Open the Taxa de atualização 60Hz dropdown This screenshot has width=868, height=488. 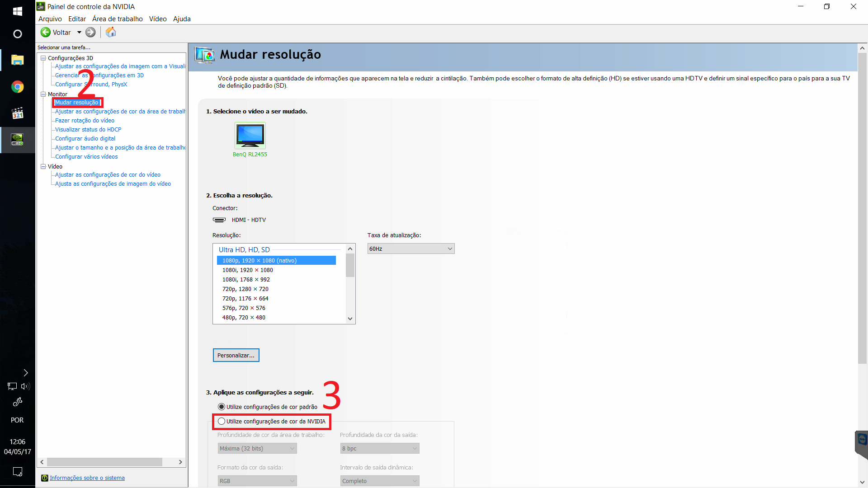(411, 249)
